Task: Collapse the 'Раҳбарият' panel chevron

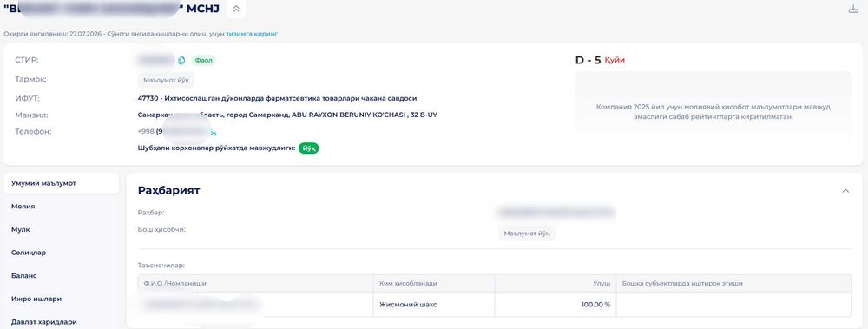Action: 845,190
